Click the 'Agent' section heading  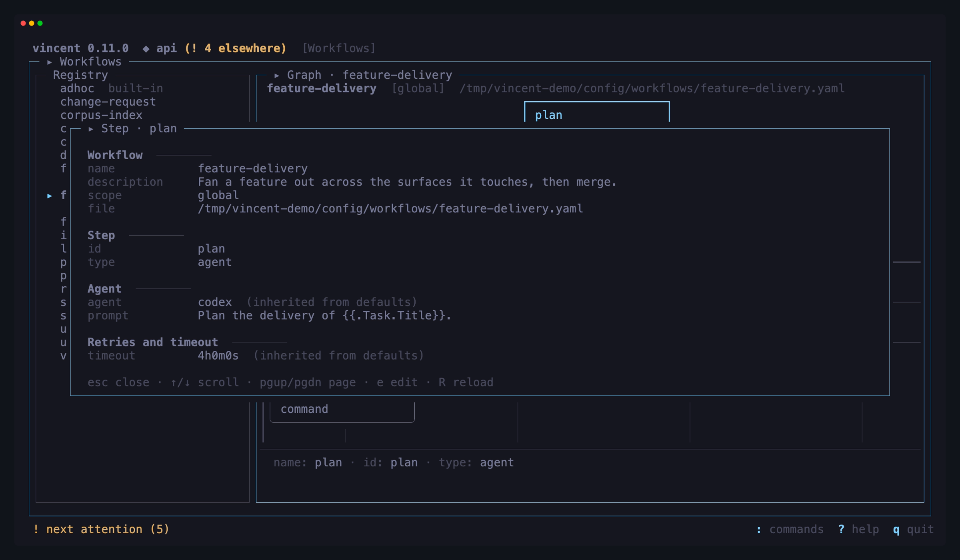104,289
